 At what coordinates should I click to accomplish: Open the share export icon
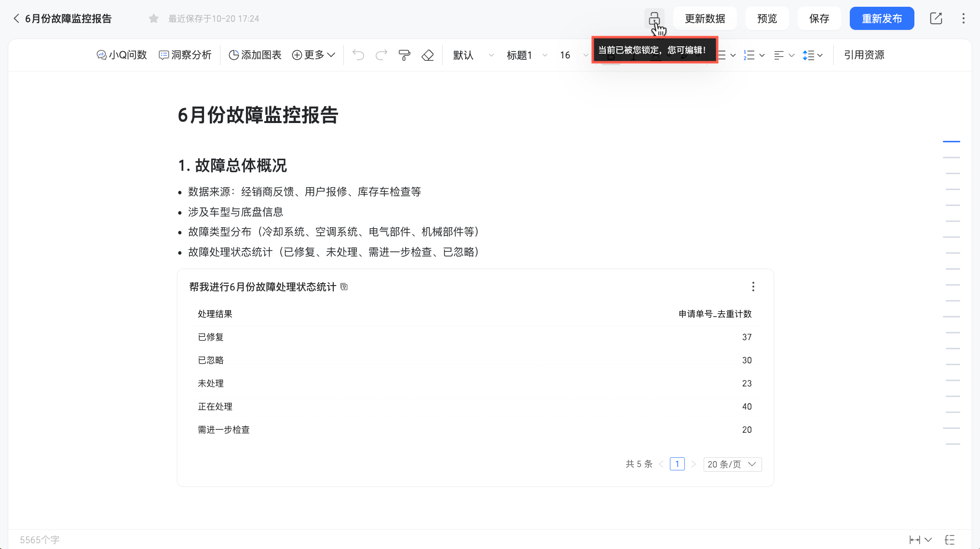coord(936,19)
